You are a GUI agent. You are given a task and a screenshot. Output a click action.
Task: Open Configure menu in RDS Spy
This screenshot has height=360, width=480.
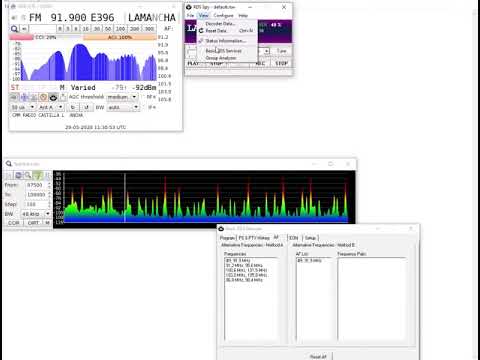pos(223,15)
